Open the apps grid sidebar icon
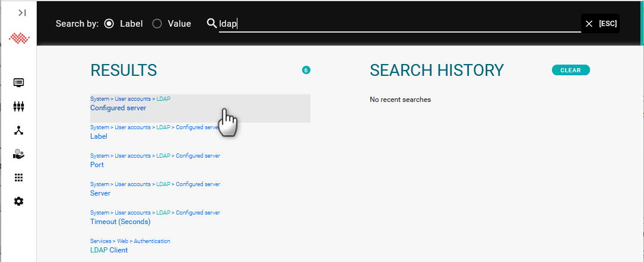Screen dimensions: 644x262 click(x=19, y=178)
